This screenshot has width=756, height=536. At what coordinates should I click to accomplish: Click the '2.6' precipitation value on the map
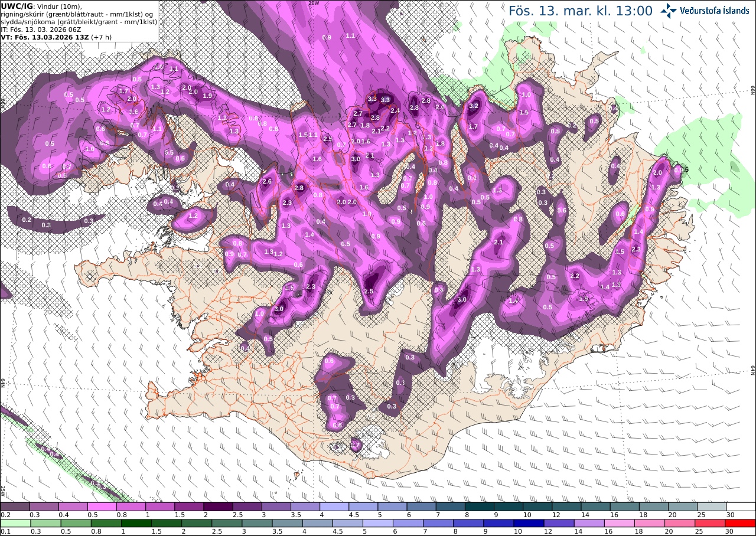[267, 182]
